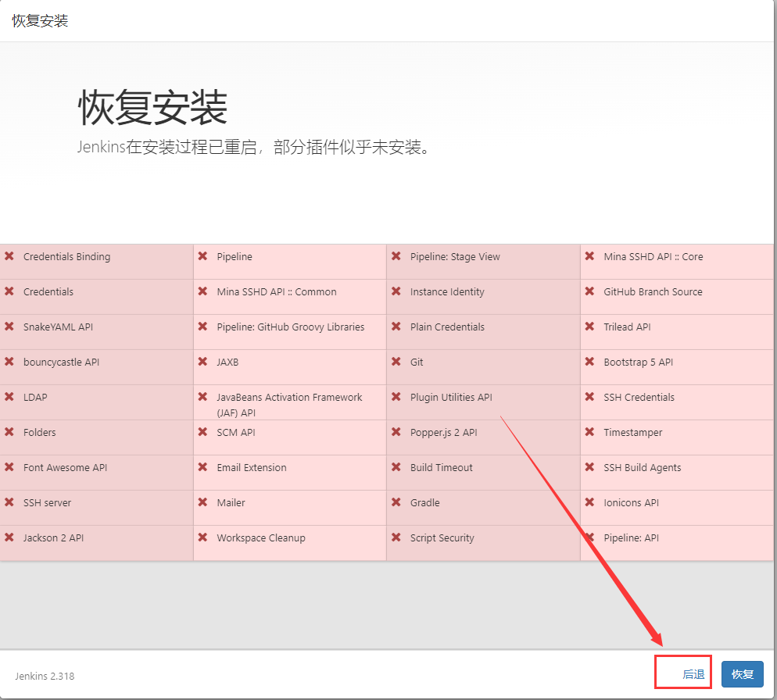Click the red X next to Pipeline: Stage View

[396, 256]
